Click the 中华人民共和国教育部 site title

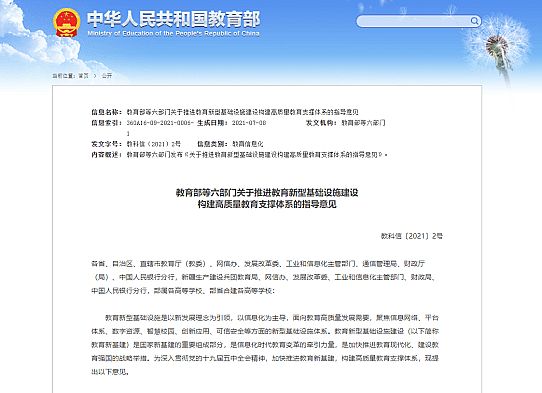(x=174, y=19)
